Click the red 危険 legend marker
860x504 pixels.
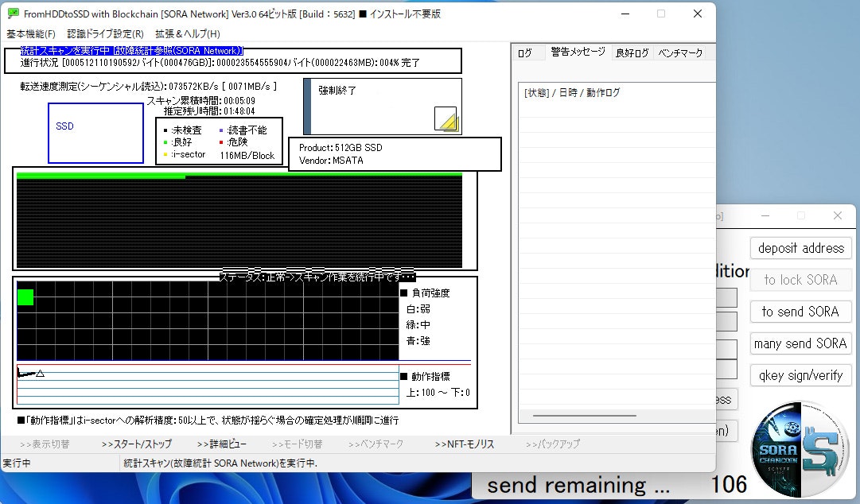pos(221,142)
